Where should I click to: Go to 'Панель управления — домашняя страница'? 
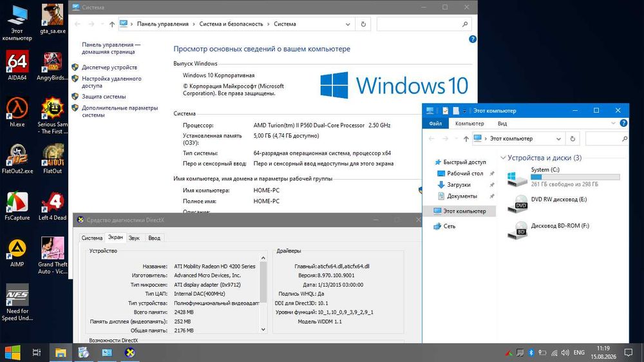pos(111,48)
